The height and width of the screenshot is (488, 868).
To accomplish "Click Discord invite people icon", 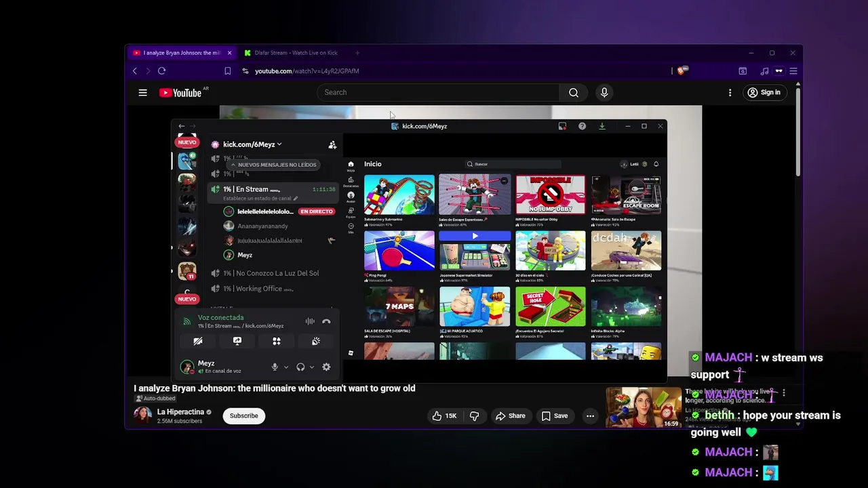I will pos(332,144).
